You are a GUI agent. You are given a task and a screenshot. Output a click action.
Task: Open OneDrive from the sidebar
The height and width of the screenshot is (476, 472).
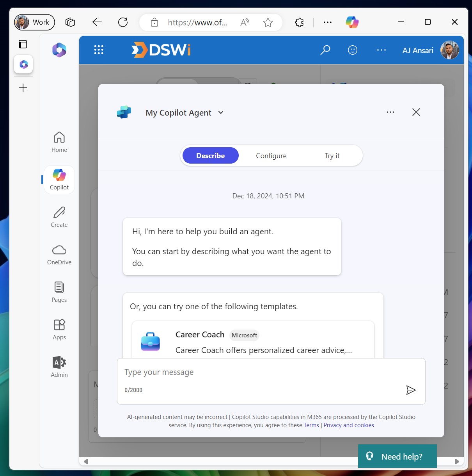pos(59,255)
